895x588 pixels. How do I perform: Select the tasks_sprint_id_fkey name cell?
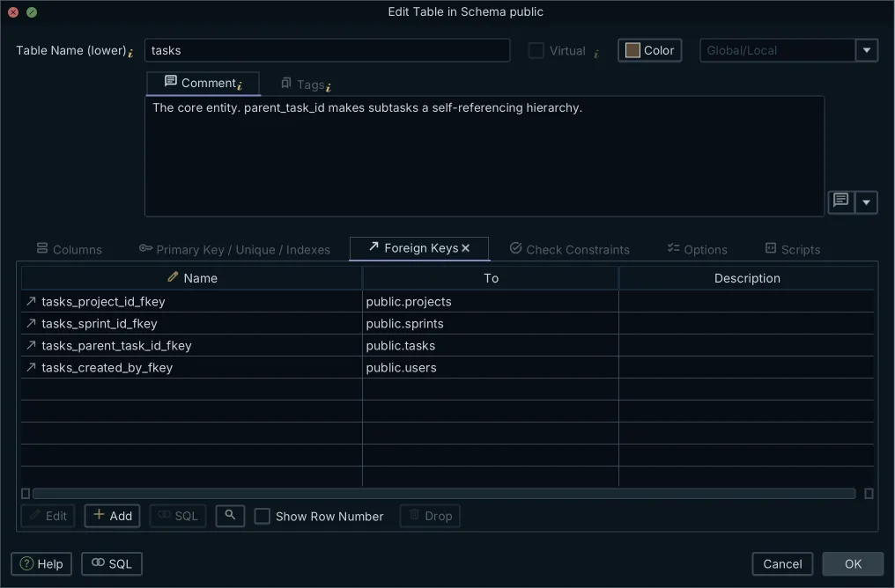tap(191, 323)
